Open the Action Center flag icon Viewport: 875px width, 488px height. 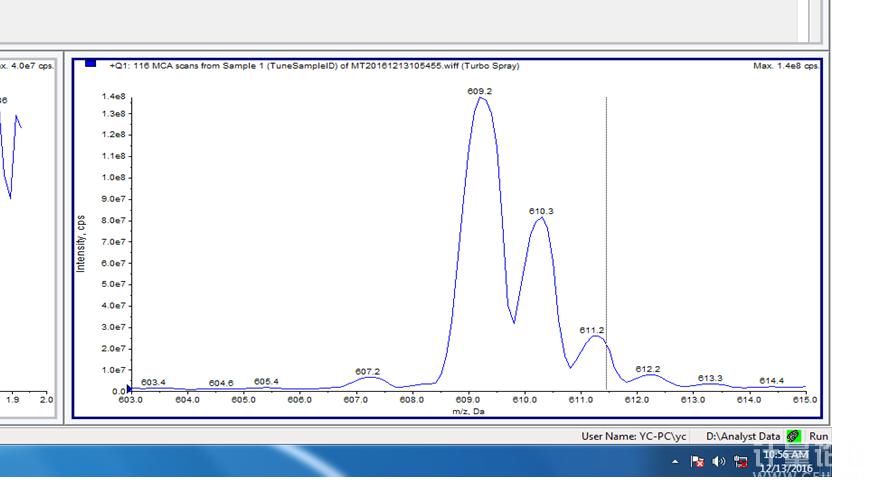696,461
